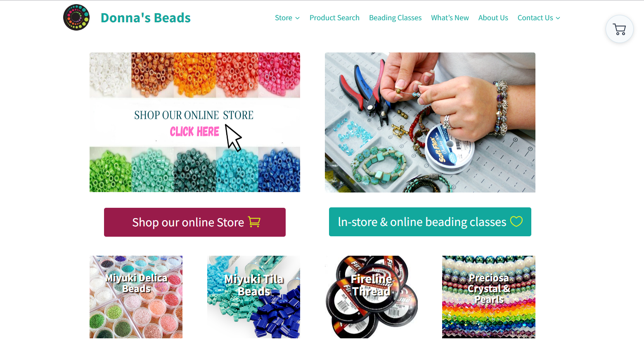Click the heart icon on classes button
The image size is (644, 347).
point(516,221)
